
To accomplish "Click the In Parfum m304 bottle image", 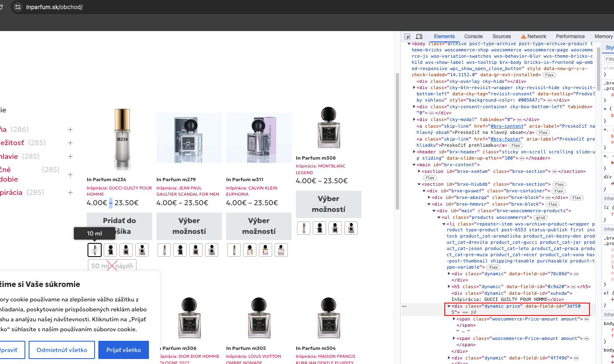I will point(329,318).
